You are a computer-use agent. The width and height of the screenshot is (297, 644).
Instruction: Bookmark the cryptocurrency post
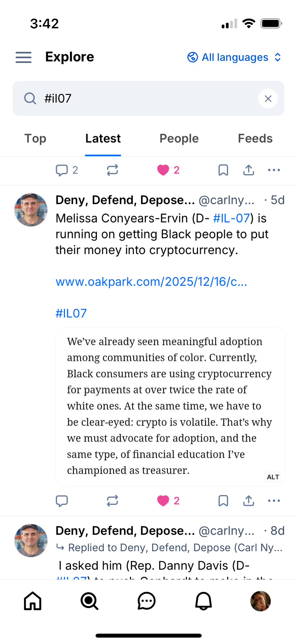223,501
